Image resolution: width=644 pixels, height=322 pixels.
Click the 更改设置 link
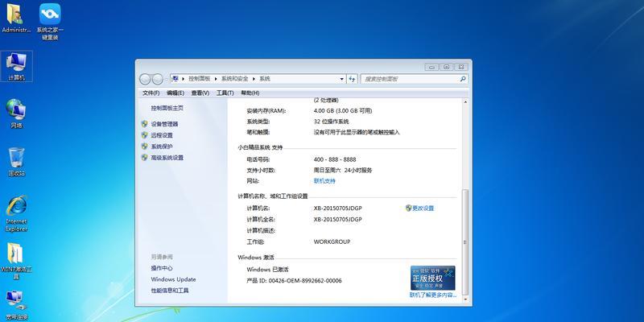[x=423, y=208]
